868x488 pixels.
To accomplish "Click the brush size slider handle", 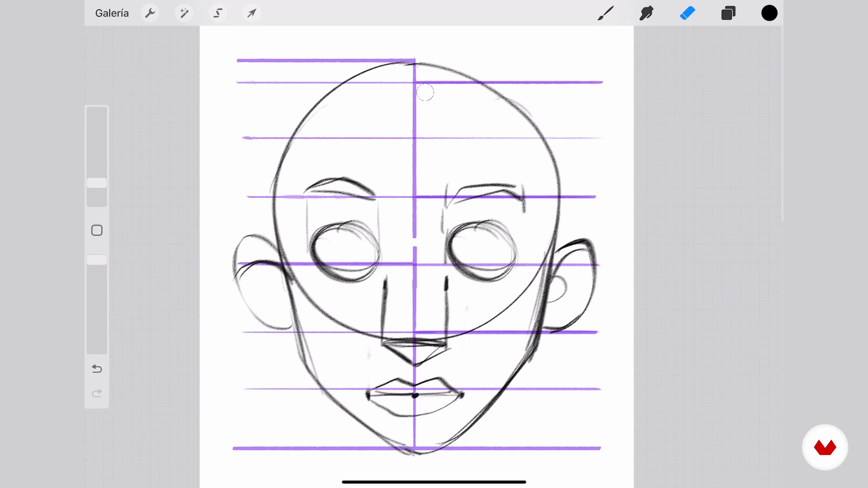I will [x=97, y=183].
